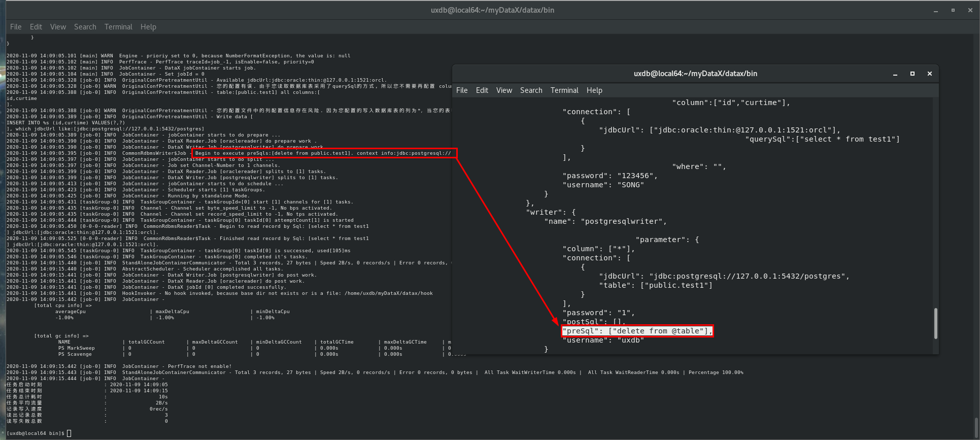
Task: Open Edit menu in background terminal window
Action: coord(36,27)
